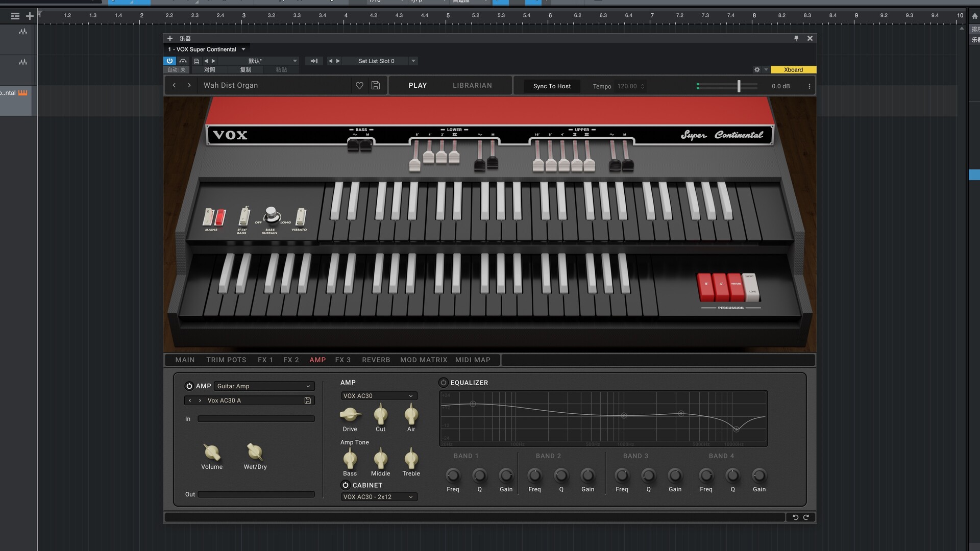The image size is (980, 551).
Task: Click the undo arrow at bottom right
Action: [795, 517]
